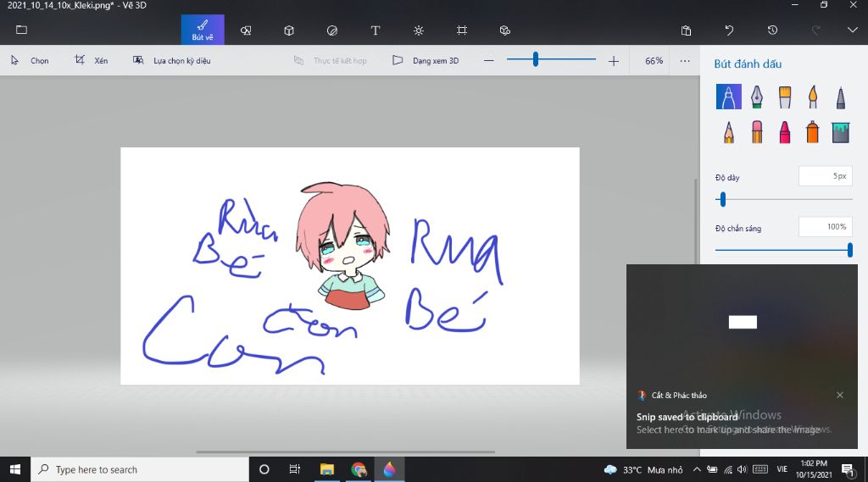Open the 3D shapes cube tool
This screenshot has height=482, width=868.
click(289, 30)
